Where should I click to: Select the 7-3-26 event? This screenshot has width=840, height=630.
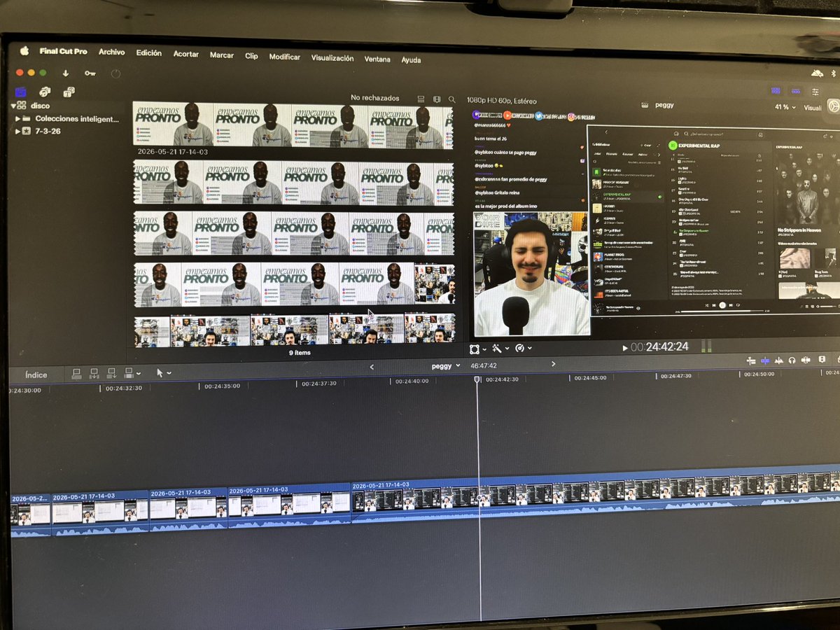pos(48,131)
